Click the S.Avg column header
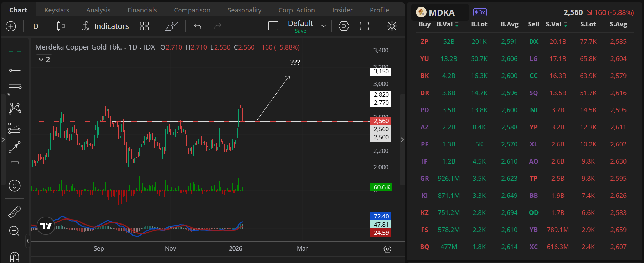The width and height of the screenshot is (644, 263). point(618,24)
